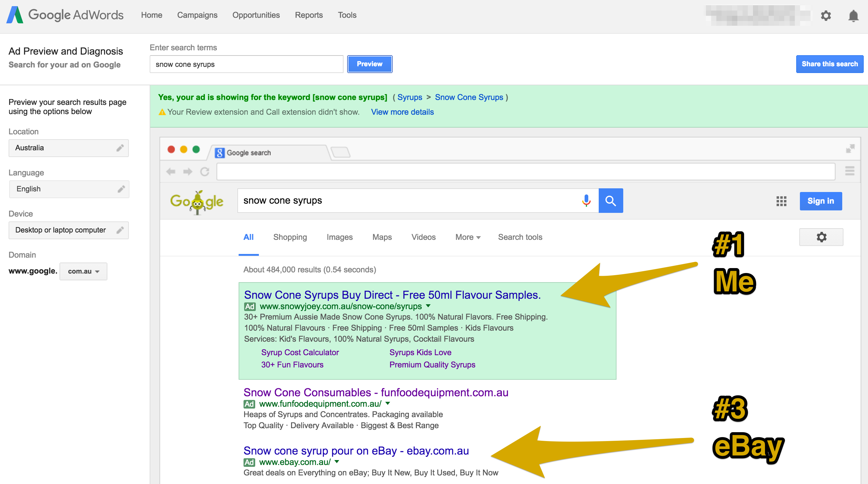Switch to the Videos results tab
868x484 pixels.
423,237
